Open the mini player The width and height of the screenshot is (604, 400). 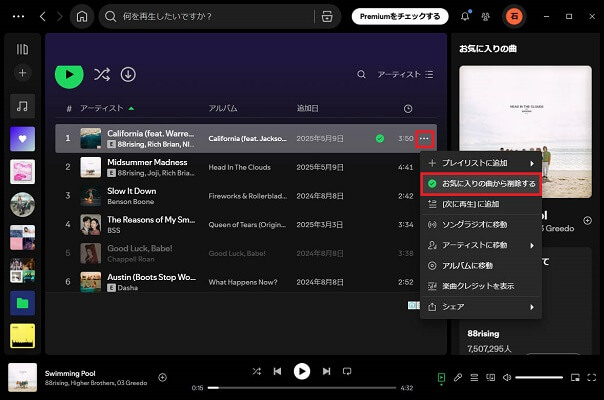[x=575, y=378]
